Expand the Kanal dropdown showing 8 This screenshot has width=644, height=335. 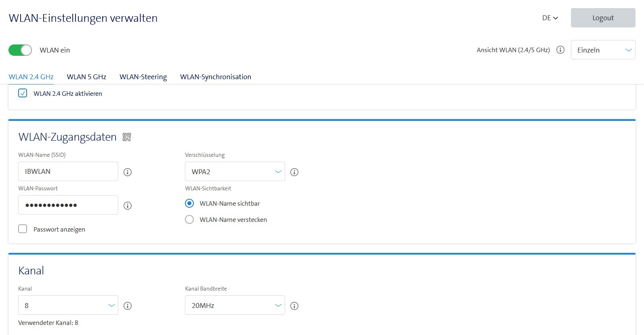pos(68,306)
